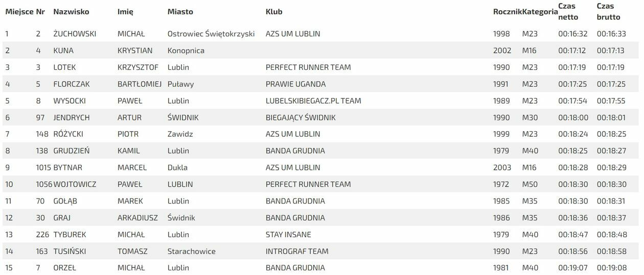Click the PRAWIE UGANDA club cell
The height and width of the screenshot is (275, 644).
coord(295,84)
